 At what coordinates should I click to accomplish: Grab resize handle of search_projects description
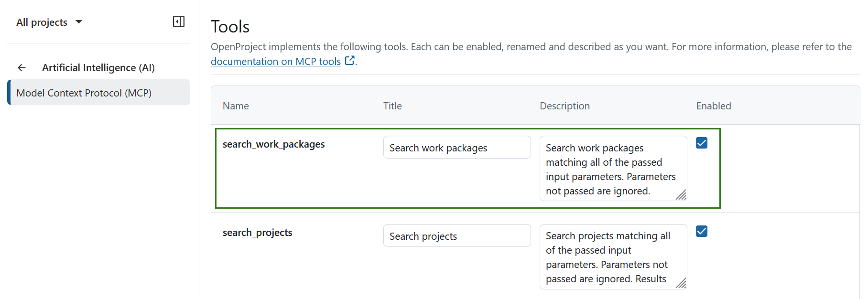click(x=681, y=283)
